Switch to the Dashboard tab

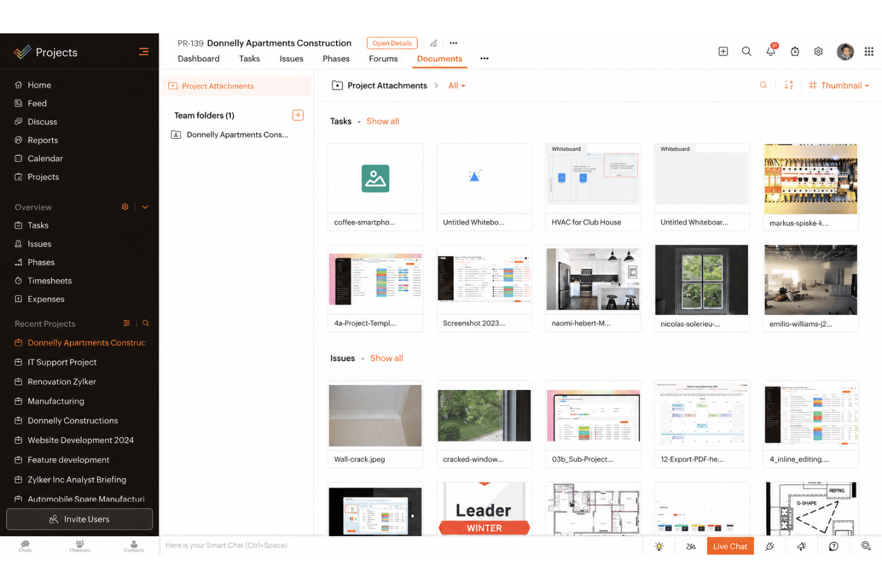click(198, 58)
